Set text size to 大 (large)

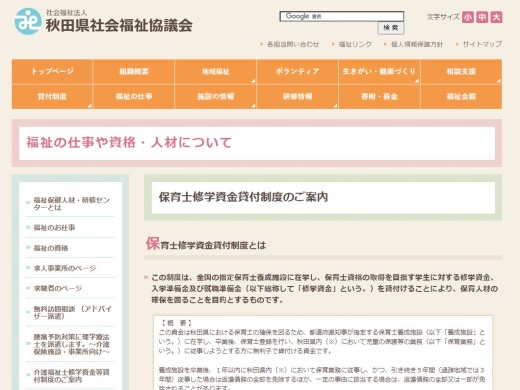(x=496, y=17)
